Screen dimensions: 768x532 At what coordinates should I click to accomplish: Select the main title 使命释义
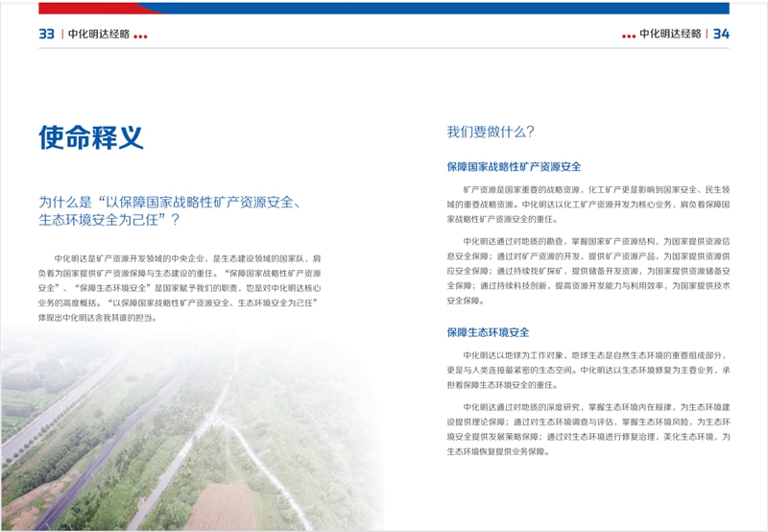pos(91,137)
